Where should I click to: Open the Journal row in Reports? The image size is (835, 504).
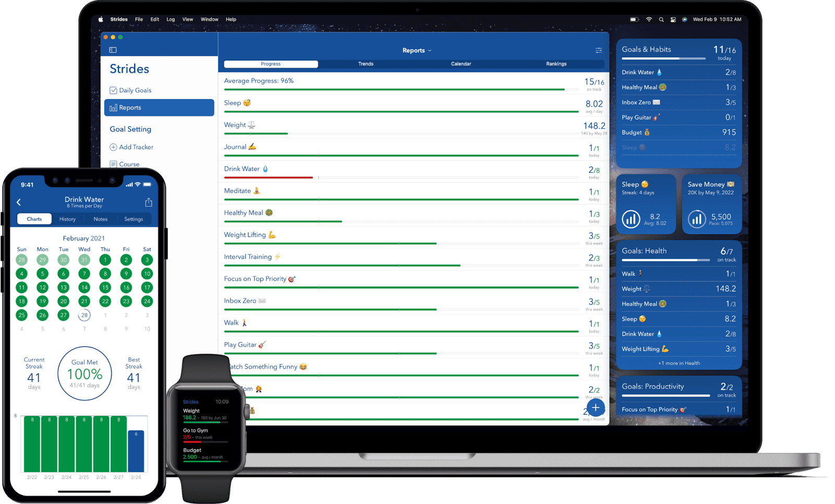pyautogui.click(x=414, y=149)
